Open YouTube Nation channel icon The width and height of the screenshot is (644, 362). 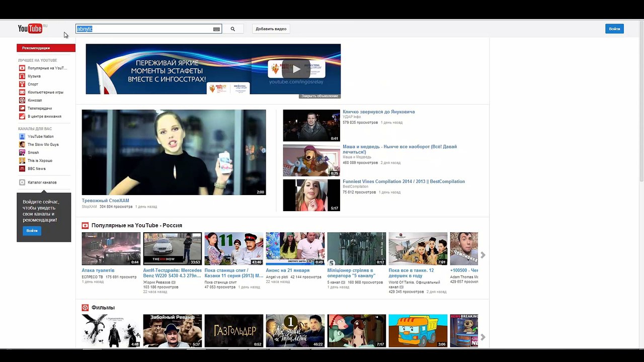tap(22, 136)
